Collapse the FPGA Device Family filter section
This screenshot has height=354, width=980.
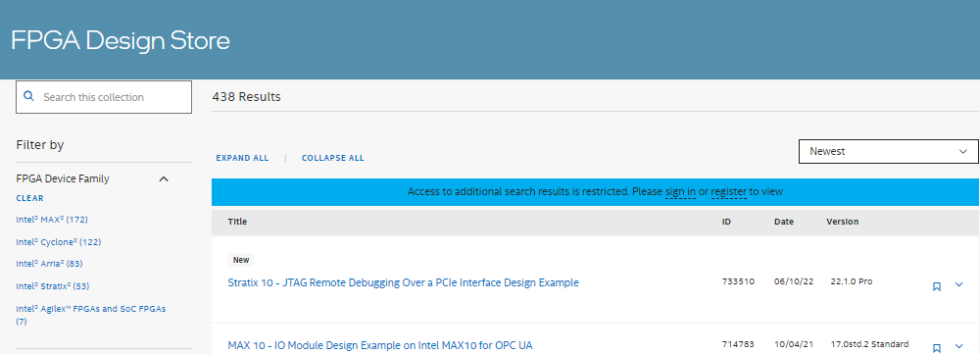coord(164,178)
